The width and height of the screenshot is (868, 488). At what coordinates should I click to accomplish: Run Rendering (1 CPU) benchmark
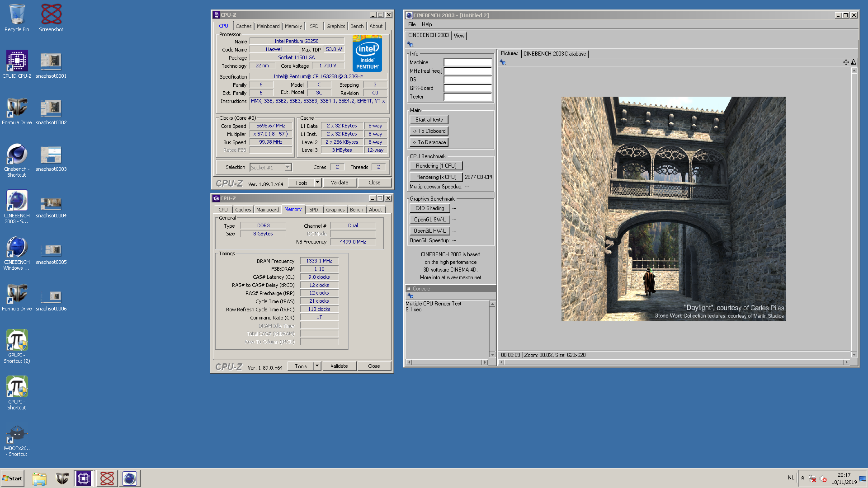pyautogui.click(x=436, y=166)
